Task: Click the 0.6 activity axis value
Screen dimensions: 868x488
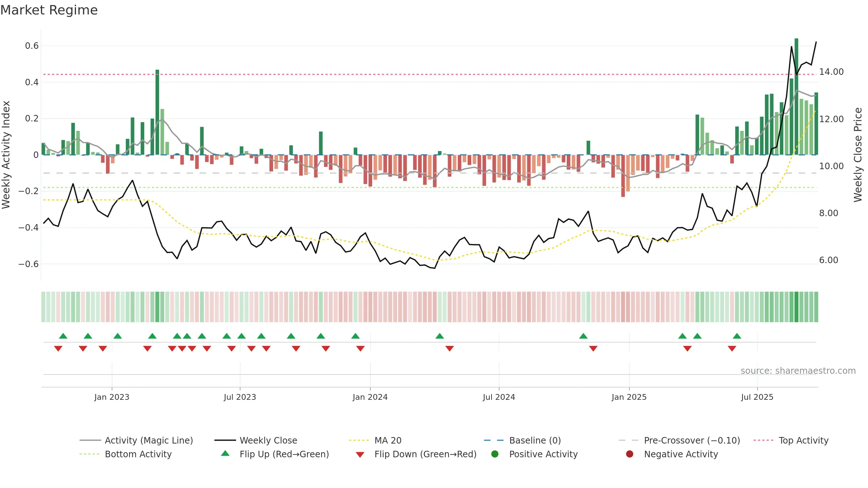Action: click(32, 46)
